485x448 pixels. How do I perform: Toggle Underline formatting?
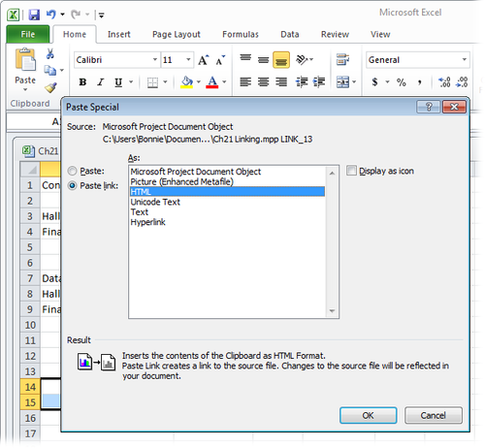(118, 82)
